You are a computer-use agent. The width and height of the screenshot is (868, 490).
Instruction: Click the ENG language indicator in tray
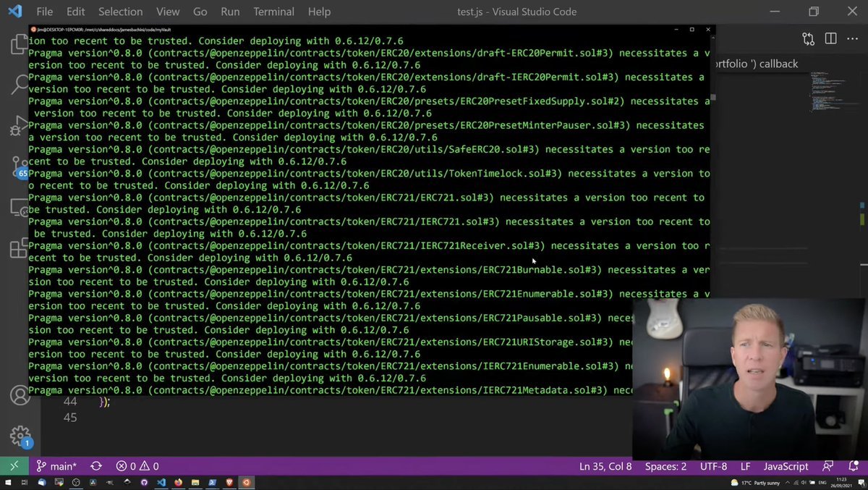[824, 483]
